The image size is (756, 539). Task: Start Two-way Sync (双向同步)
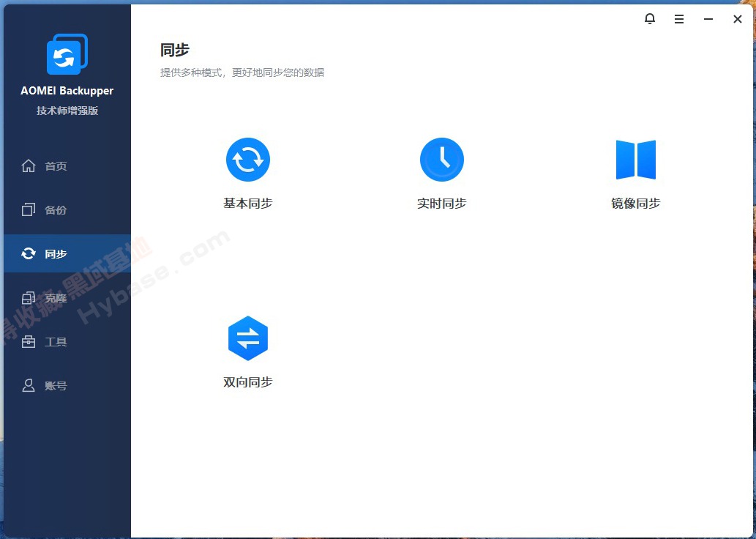tap(247, 338)
